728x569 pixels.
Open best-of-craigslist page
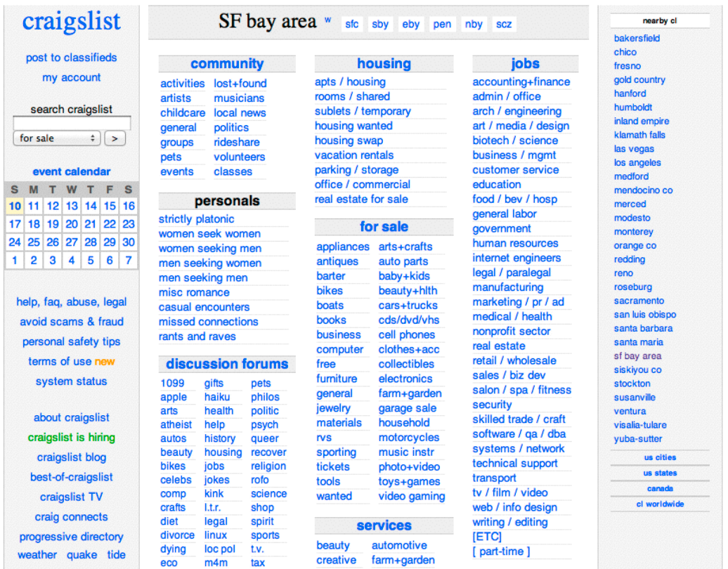[x=72, y=477]
